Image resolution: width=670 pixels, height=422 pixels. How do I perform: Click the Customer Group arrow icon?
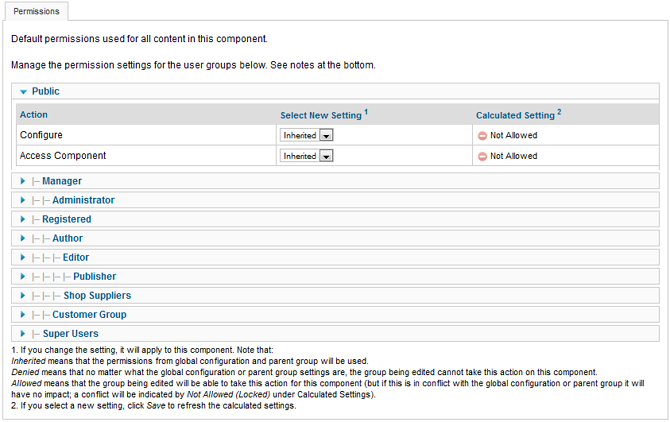(23, 314)
